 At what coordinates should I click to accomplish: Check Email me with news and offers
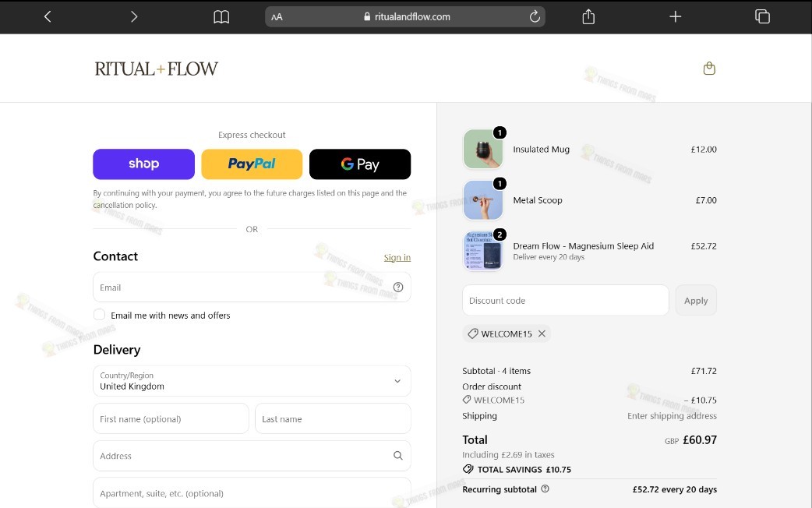point(100,315)
